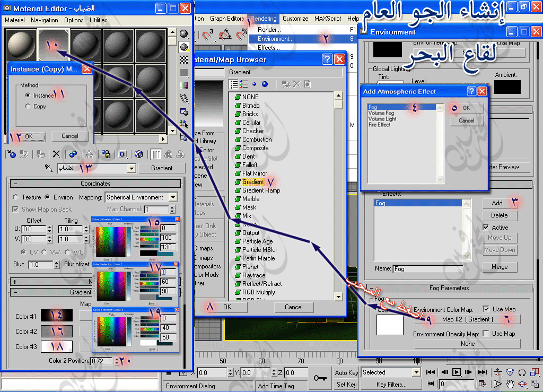Click the Map #2 (Gradient) button
The image size is (543, 392).
point(468,319)
